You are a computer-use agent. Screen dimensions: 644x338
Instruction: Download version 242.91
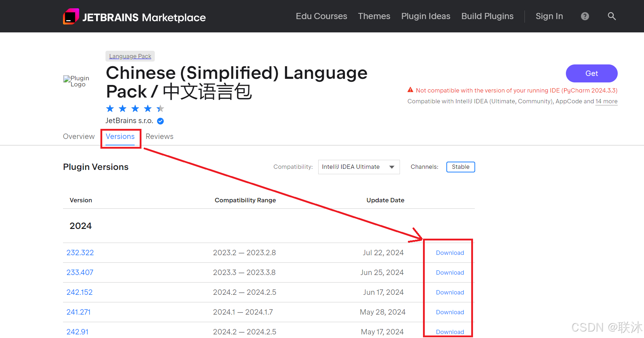click(x=450, y=332)
